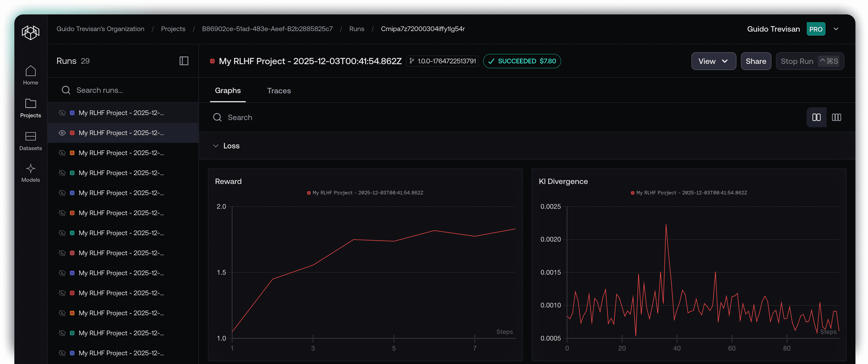Show the orange run third in list

coord(62,153)
